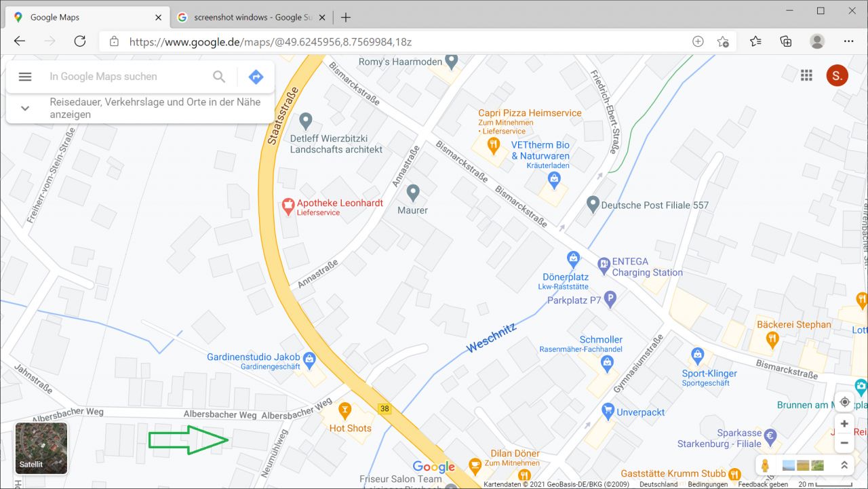The image size is (868, 489).
Task: Switch to Satellite view thumbnail
Action: pyautogui.click(x=41, y=448)
